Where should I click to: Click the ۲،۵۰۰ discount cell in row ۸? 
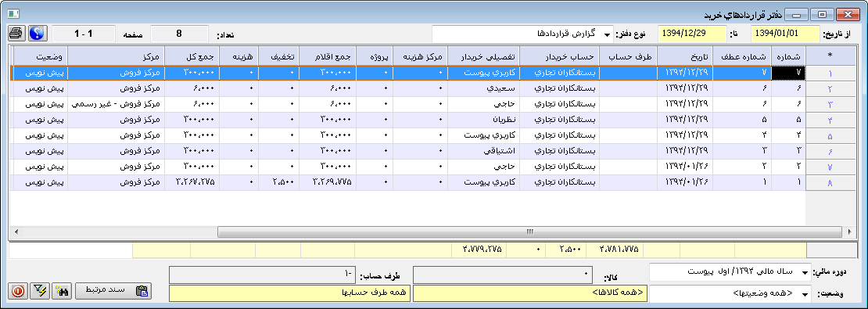[x=278, y=182]
